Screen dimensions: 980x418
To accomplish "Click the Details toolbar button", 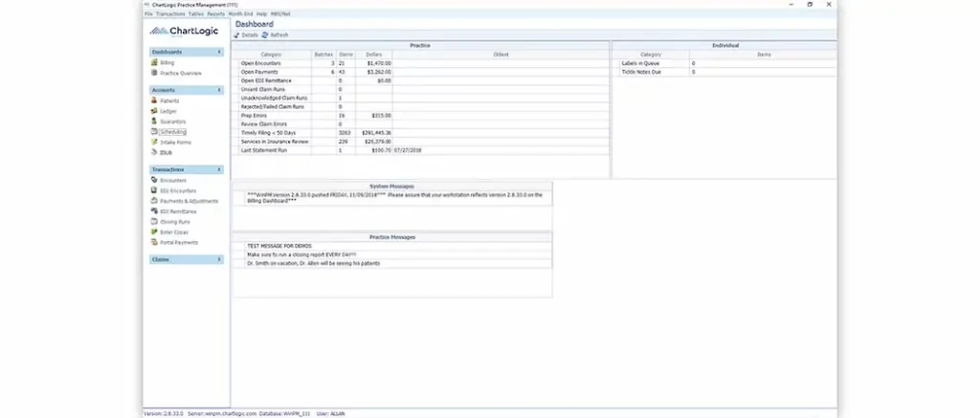I will point(246,35).
